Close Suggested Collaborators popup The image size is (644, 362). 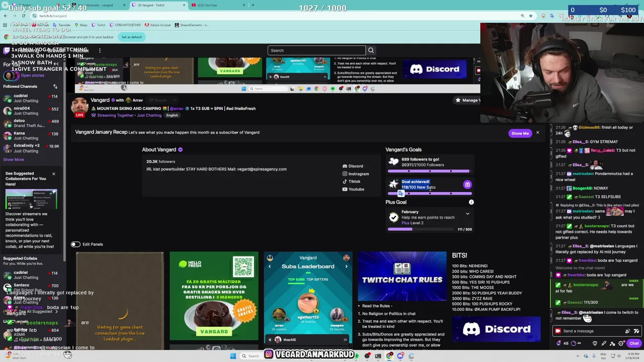point(53,174)
